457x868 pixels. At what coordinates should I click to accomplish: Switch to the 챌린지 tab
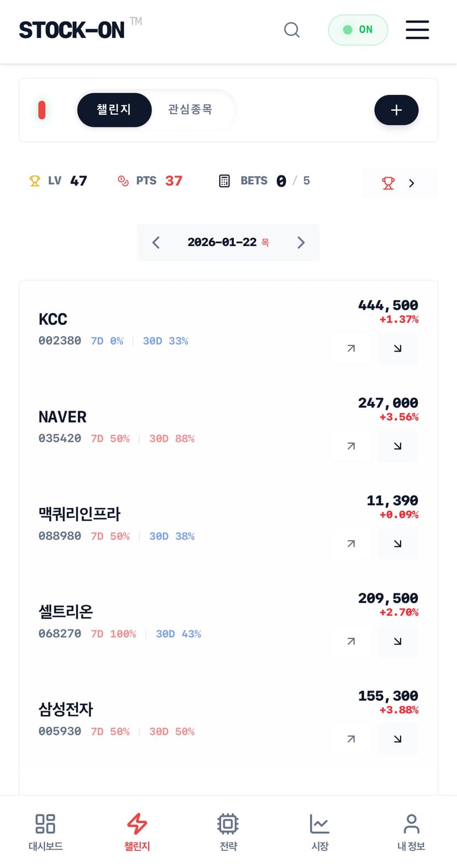(114, 110)
